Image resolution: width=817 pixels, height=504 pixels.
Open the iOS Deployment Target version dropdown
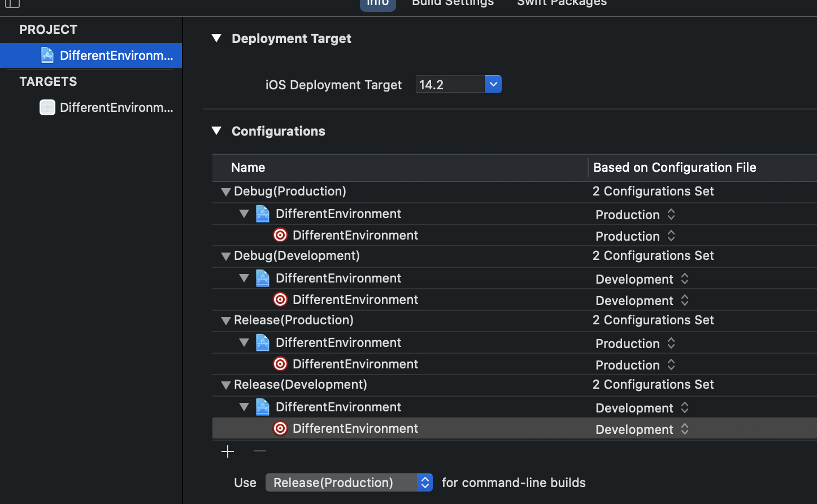tap(493, 85)
